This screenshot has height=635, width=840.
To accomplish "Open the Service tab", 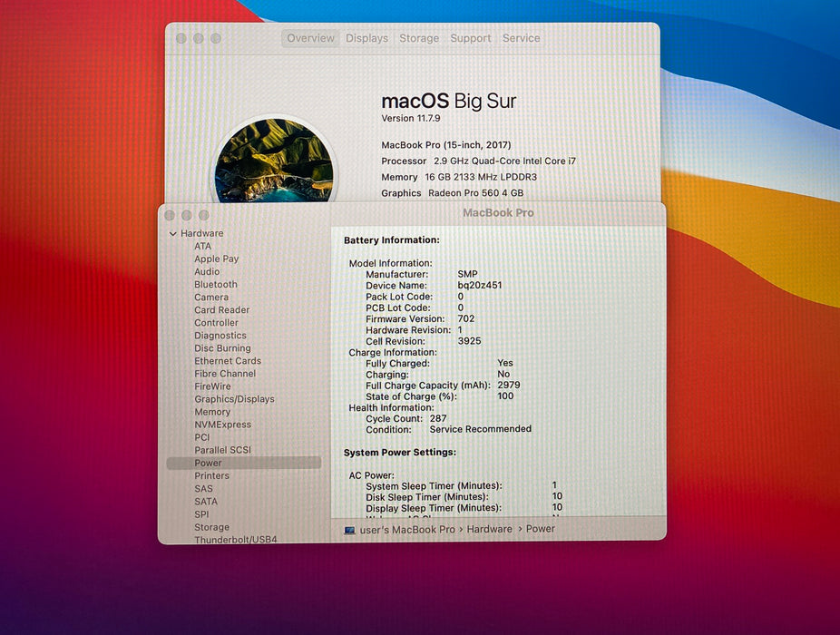I will 521,39.
